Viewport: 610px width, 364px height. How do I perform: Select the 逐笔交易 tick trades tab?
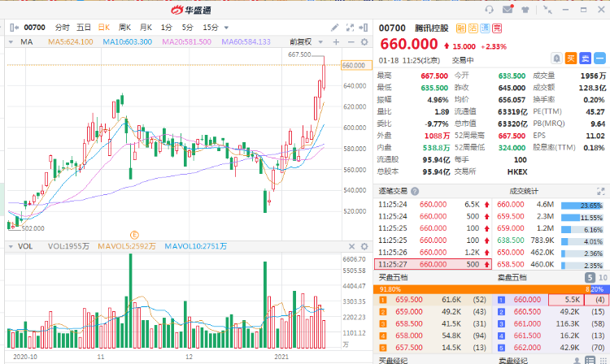[393, 191]
